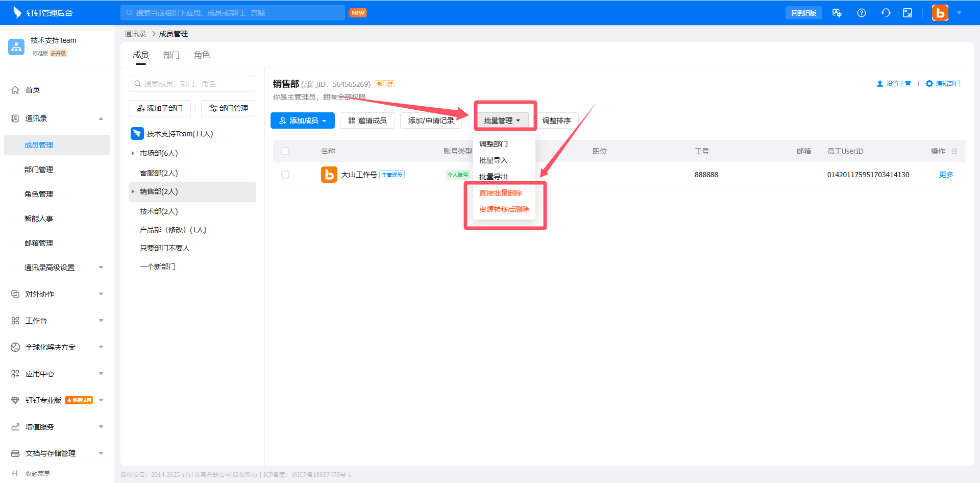
Task: Toggle the select-all checkbox in table header
Action: click(x=285, y=151)
